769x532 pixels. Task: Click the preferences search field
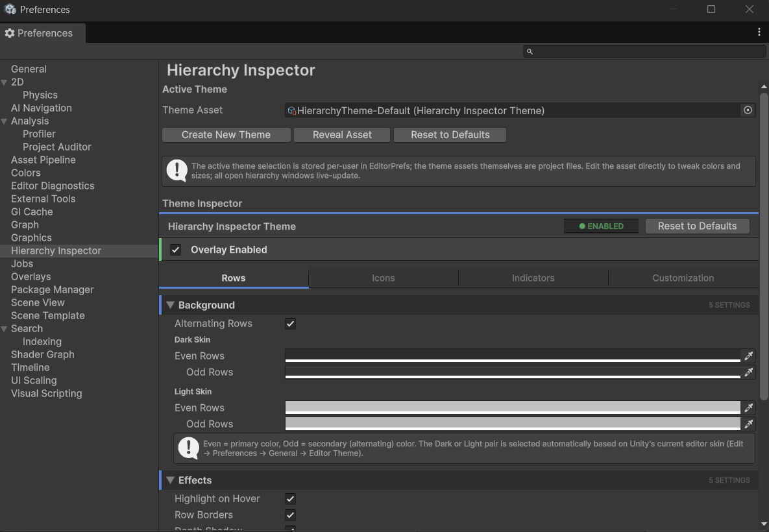(644, 51)
